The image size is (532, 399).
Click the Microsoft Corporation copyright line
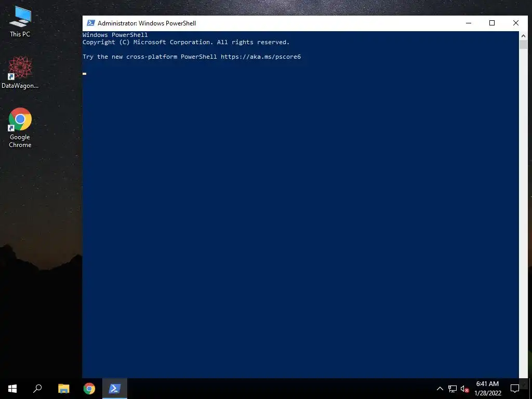(186, 42)
